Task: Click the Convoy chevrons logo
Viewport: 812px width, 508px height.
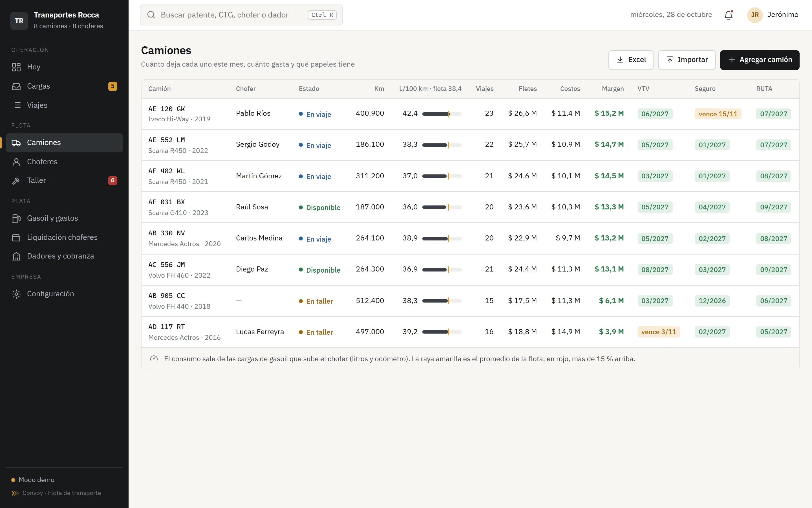Action: pos(15,493)
